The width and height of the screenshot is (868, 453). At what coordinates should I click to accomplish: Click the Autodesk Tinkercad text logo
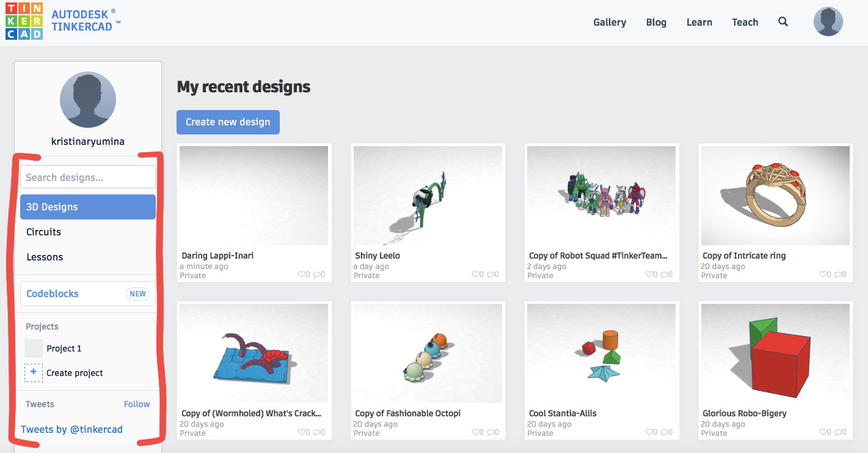(86, 20)
